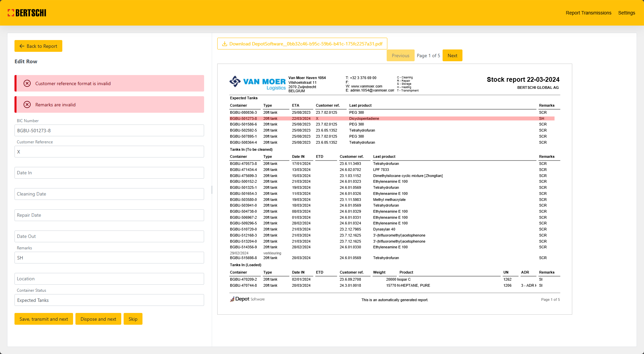Click admin.1054@vanmoer.com email in report header

[372, 90]
